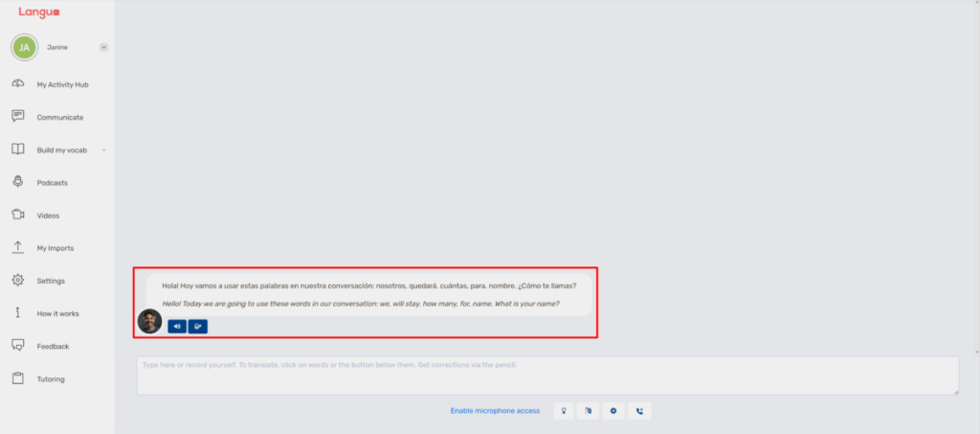Open My Activity Hub menu item
Image resolution: width=980 pixels, height=434 pixels.
tap(62, 84)
